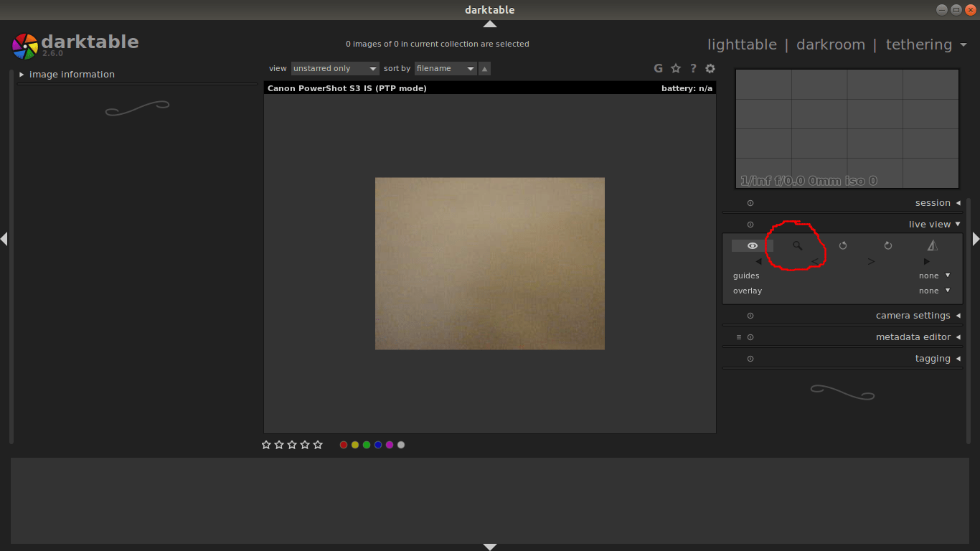The height and width of the screenshot is (551, 980).
Task: Click the star overlays icon next to the gear
Action: [675, 68]
